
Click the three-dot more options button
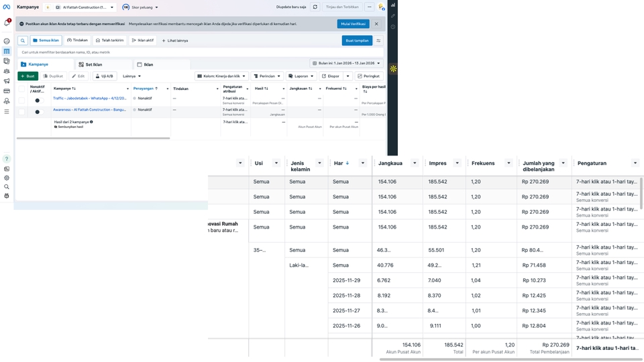(369, 7)
